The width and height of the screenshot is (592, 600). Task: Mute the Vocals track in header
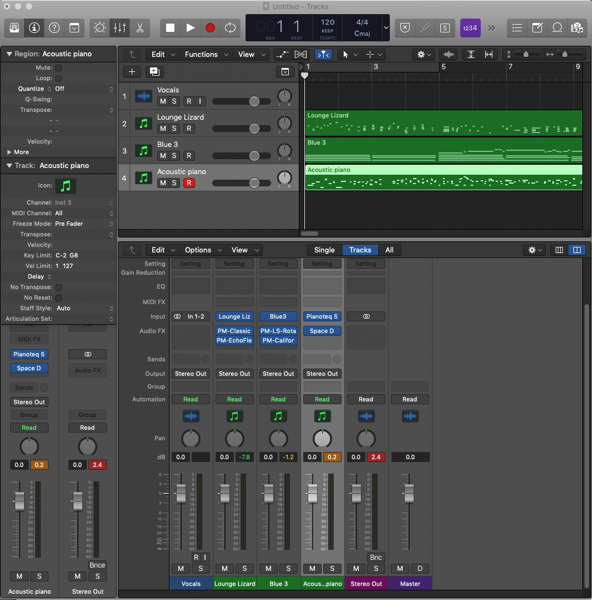pyautogui.click(x=163, y=101)
